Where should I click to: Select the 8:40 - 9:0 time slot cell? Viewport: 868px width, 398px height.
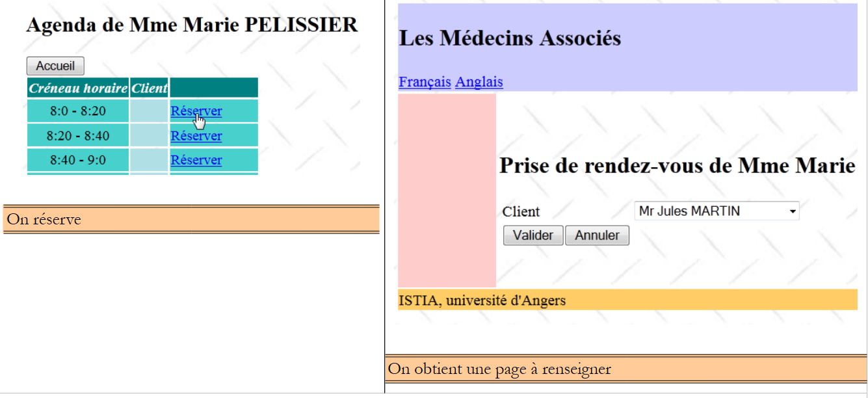click(x=78, y=160)
